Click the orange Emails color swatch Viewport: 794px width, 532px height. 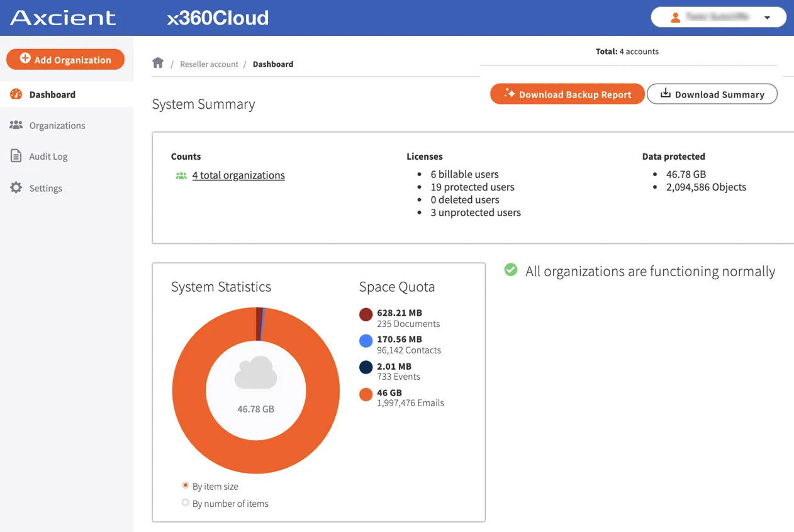pyautogui.click(x=366, y=394)
